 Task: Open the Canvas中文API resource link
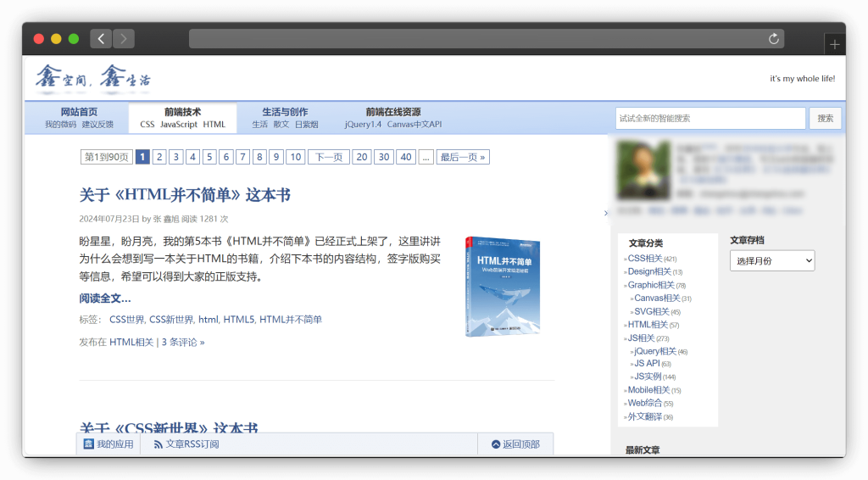[x=415, y=125]
